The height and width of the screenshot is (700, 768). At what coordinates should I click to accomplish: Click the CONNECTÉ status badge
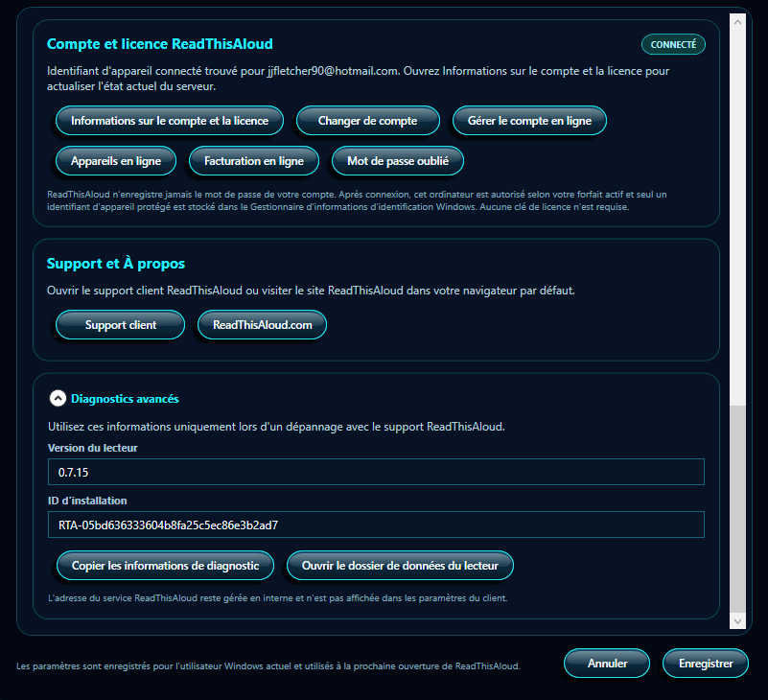673,44
